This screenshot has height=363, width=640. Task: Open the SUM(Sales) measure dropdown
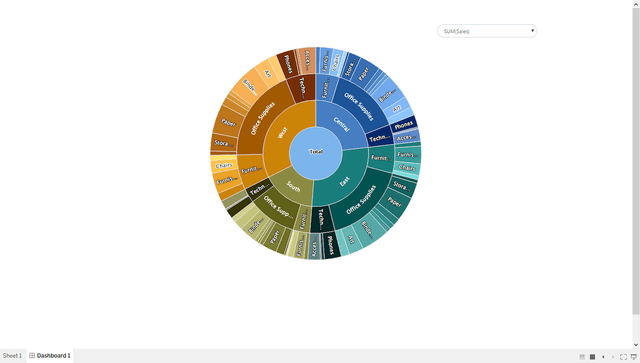point(487,31)
